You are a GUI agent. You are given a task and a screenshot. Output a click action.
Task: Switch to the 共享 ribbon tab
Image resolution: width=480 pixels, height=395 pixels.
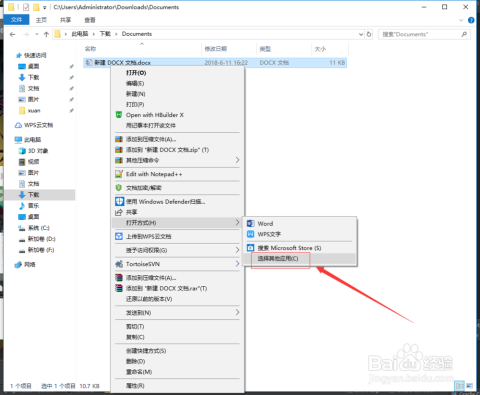click(66, 20)
